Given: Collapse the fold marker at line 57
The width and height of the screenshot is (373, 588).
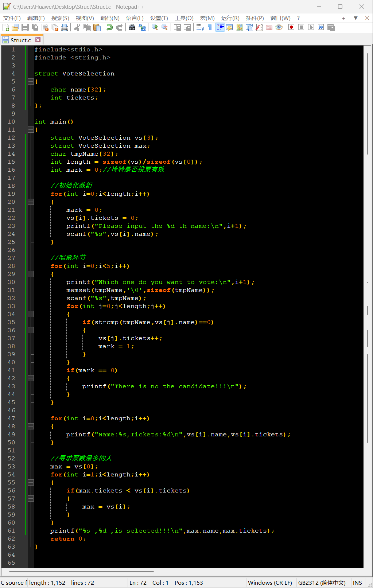Looking at the screenshot, I should [31, 499].
